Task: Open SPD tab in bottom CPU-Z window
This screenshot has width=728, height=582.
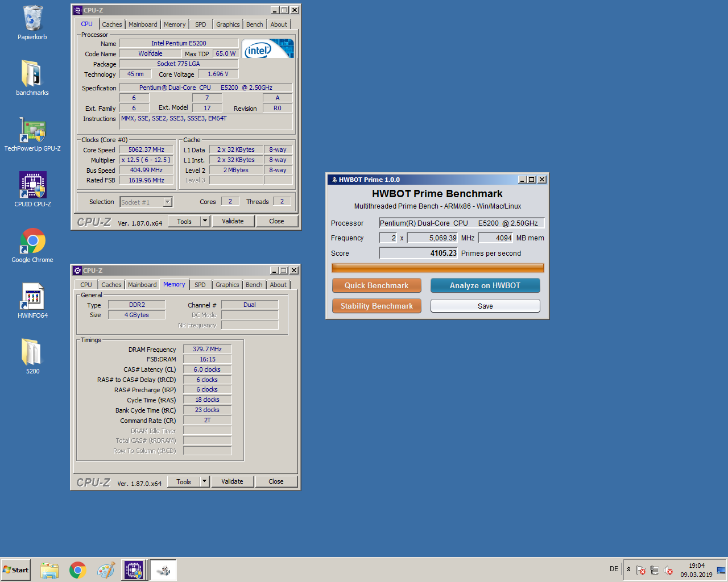Action: coord(200,285)
